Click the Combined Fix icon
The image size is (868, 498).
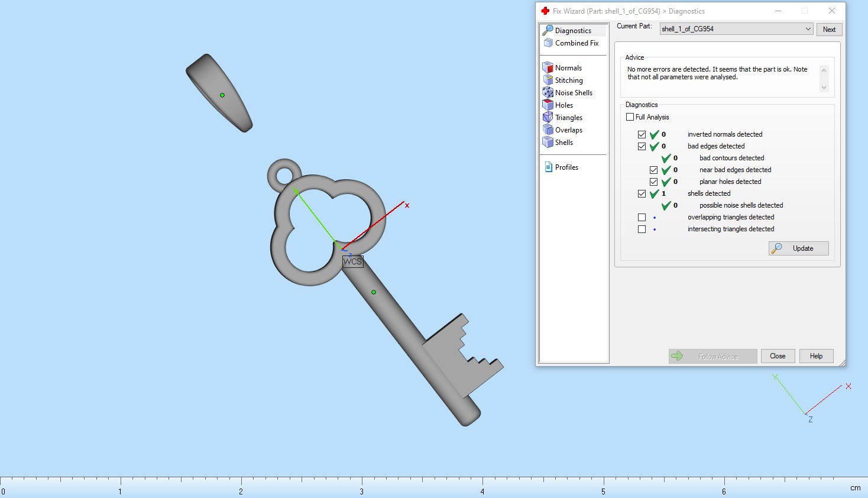[548, 43]
